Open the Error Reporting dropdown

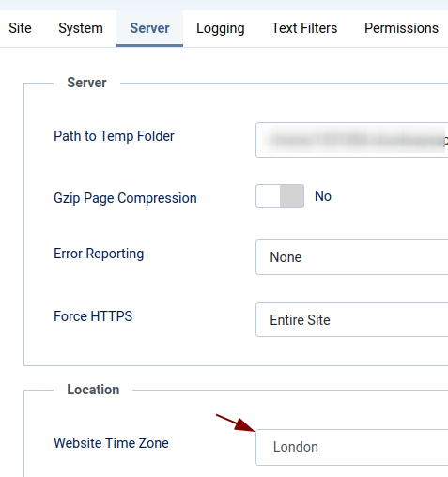(x=352, y=257)
